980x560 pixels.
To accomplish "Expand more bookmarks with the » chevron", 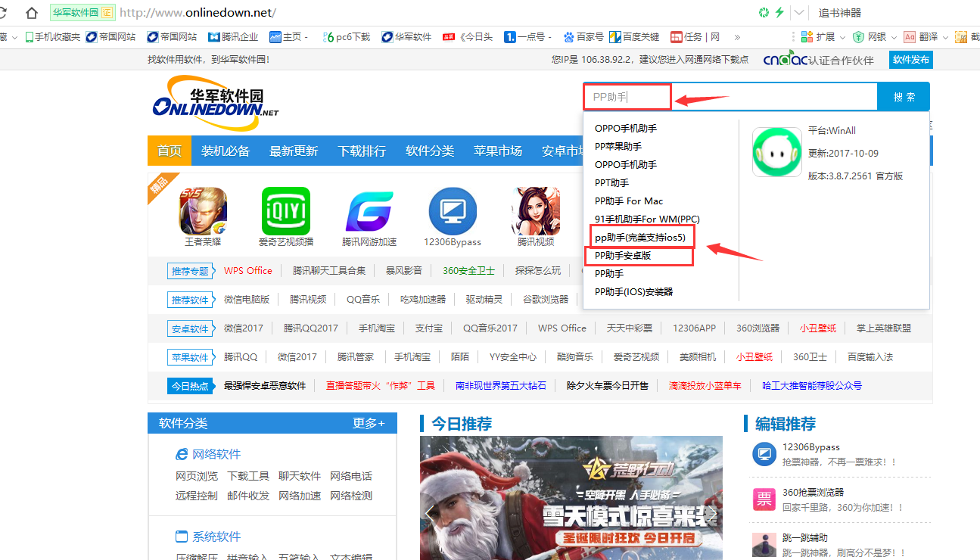I will pyautogui.click(x=737, y=36).
